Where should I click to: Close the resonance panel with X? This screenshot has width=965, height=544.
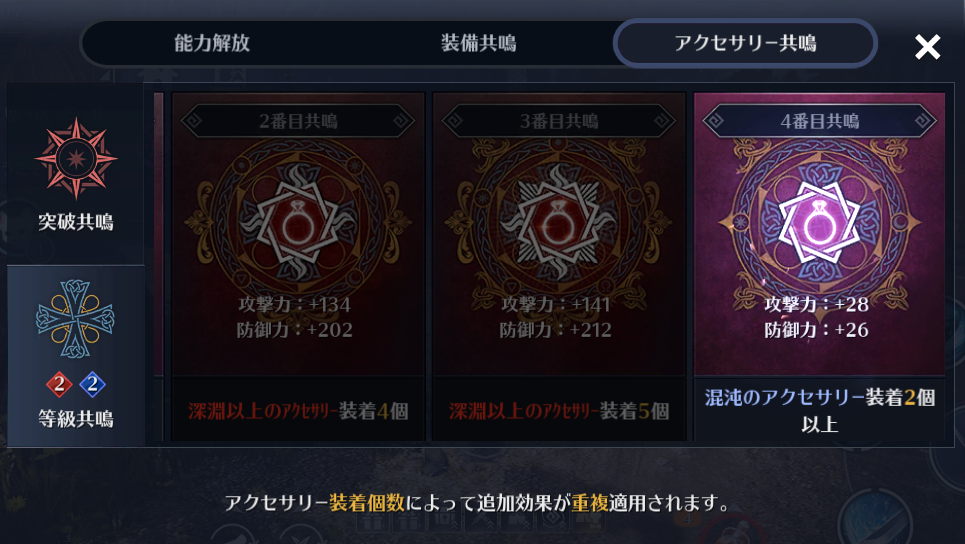[927, 47]
